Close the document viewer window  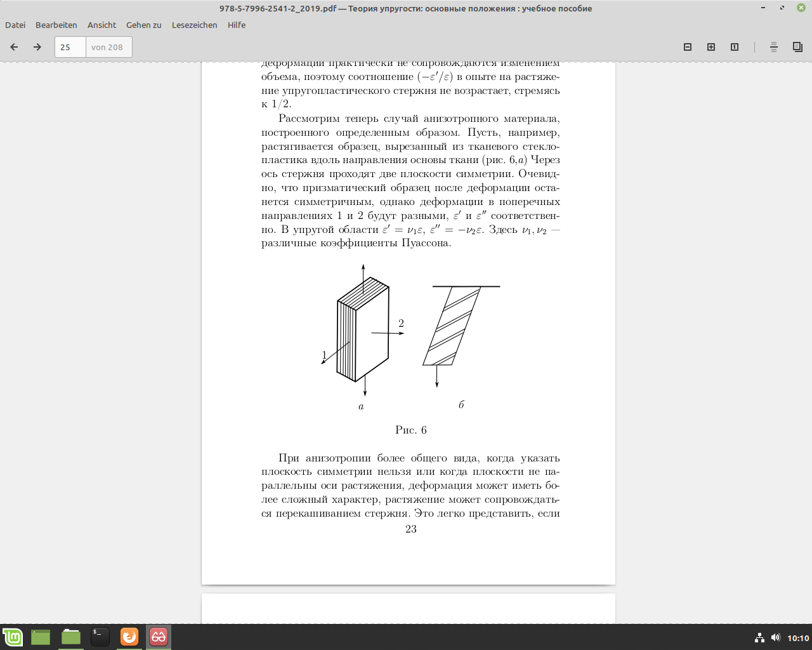tap(801, 8)
